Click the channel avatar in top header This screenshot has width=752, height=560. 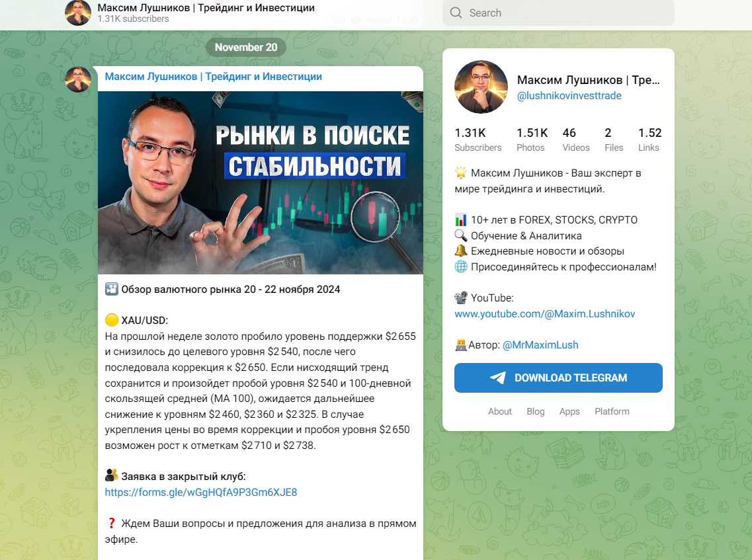click(77, 13)
